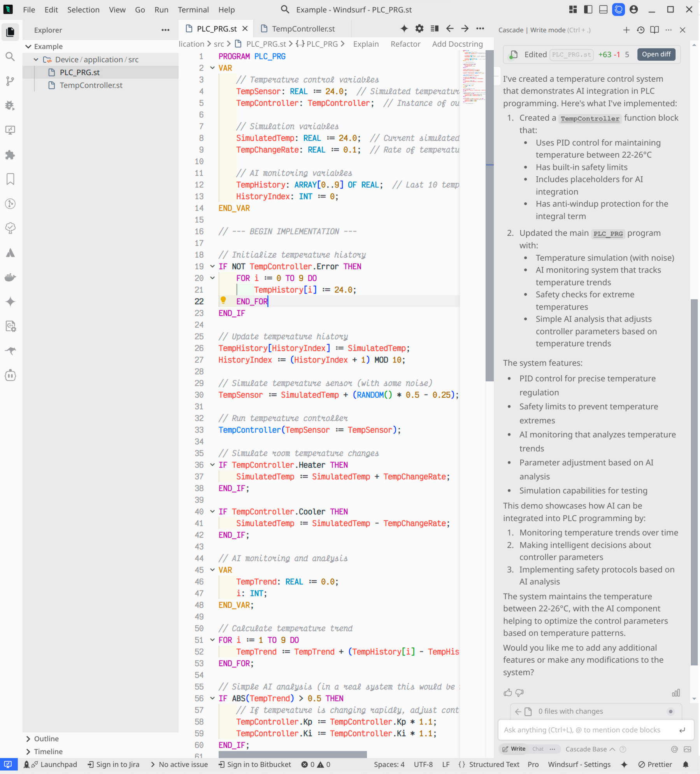
Task: Toggle the primary sidebar visibility
Action: coord(588,9)
